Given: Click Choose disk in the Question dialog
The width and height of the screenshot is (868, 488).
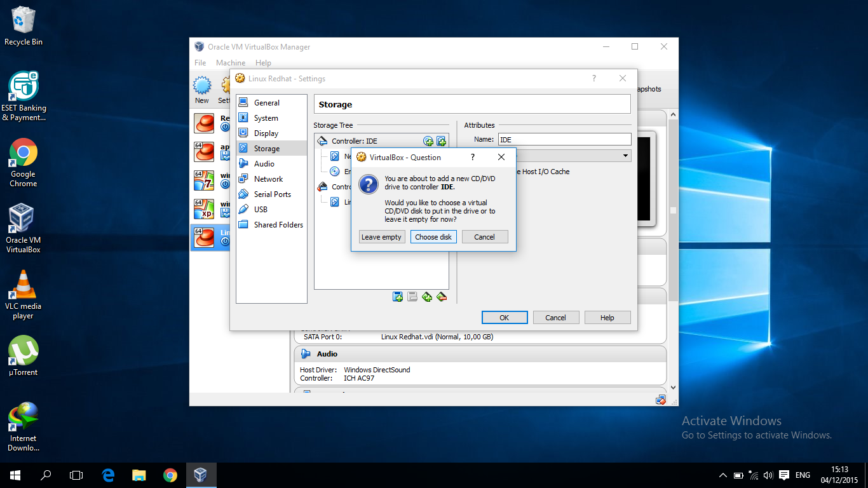Looking at the screenshot, I should click(x=433, y=237).
